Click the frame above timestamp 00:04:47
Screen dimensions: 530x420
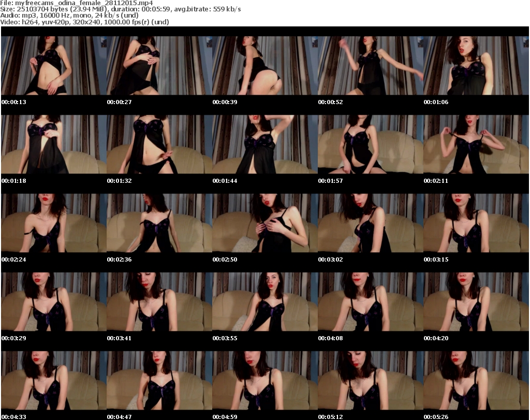tap(159, 381)
